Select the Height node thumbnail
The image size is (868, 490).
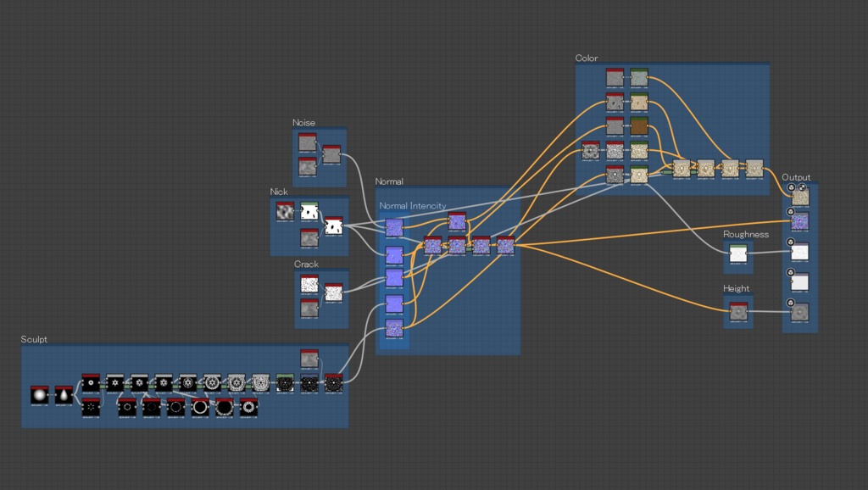(x=738, y=312)
